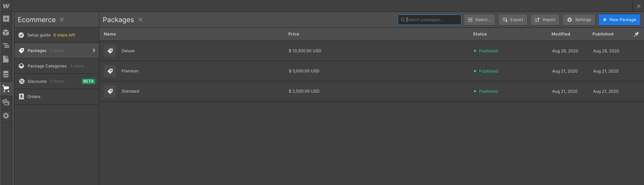Open the Navigator panel icon
Screen dimensions: 644x185
pyautogui.click(x=6, y=46)
